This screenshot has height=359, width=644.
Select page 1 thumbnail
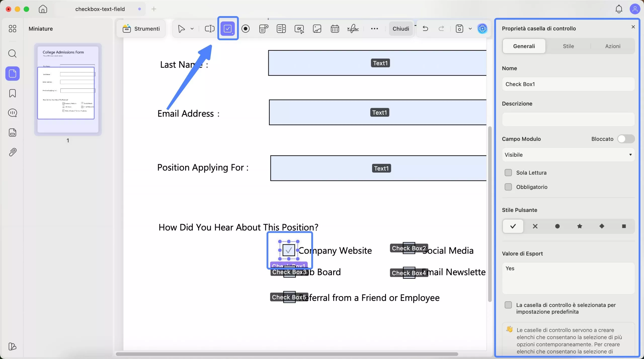coord(68,89)
